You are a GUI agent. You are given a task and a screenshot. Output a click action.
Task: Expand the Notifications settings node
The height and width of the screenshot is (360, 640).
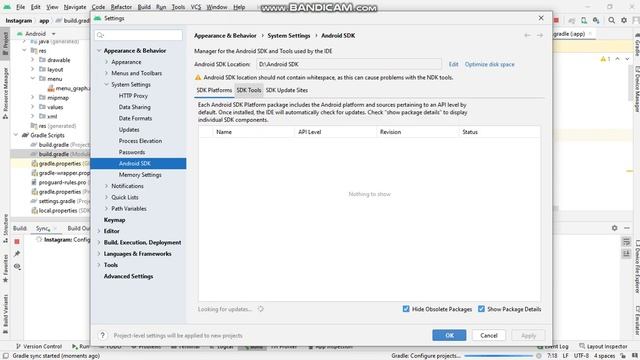tap(107, 186)
